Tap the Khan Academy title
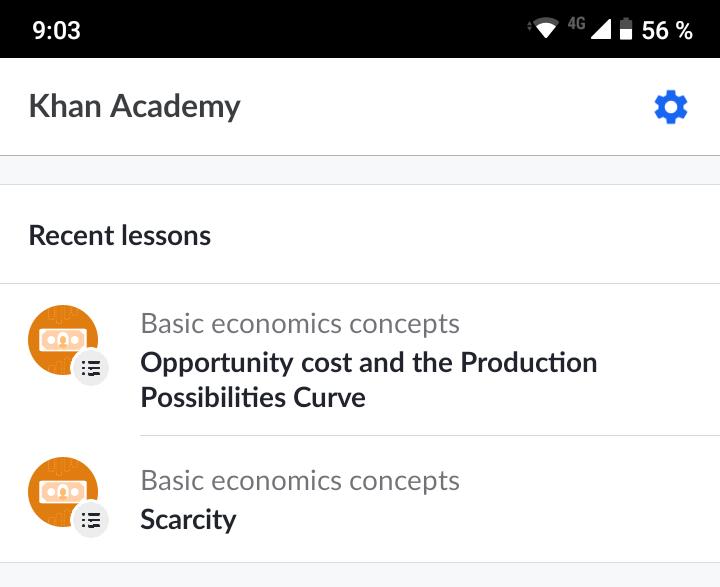This screenshot has width=720, height=587. [x=134, y=107]
